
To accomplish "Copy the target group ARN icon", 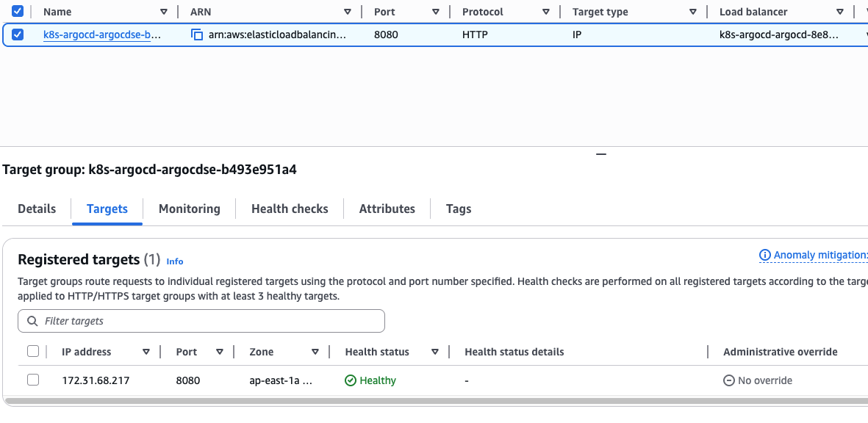I will [197, 35].
